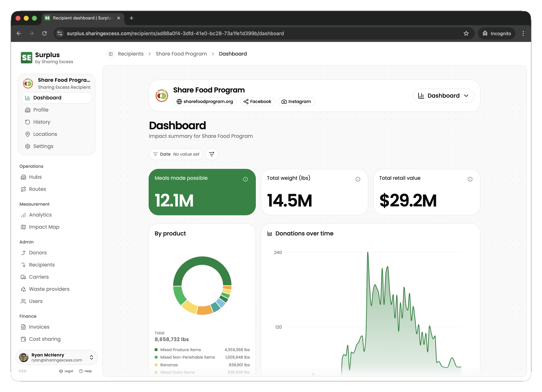Image resolution: width=542 pixels, height=392 pixels.
Task: Click the Impact Map icon
Action: [x=23, y=227]
